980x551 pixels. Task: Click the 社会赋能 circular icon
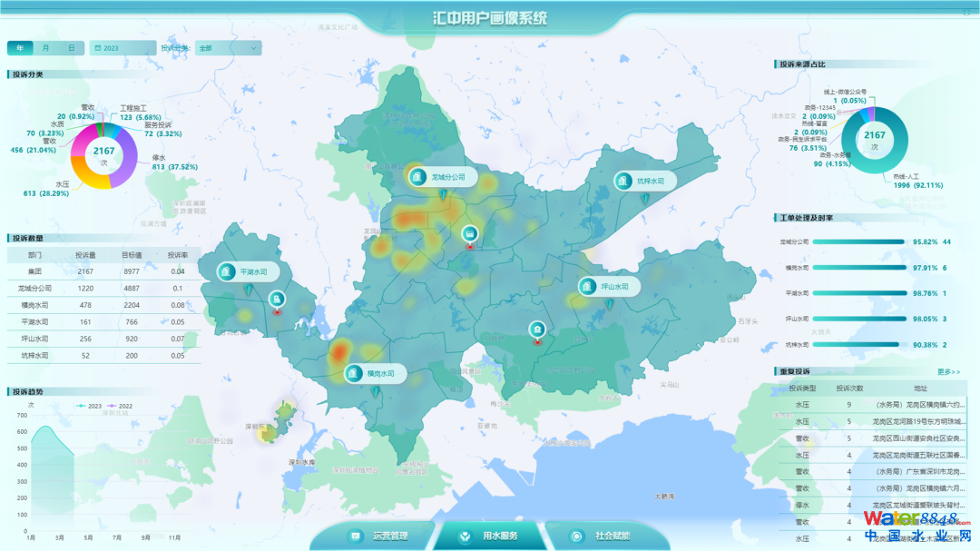point(576,536)
